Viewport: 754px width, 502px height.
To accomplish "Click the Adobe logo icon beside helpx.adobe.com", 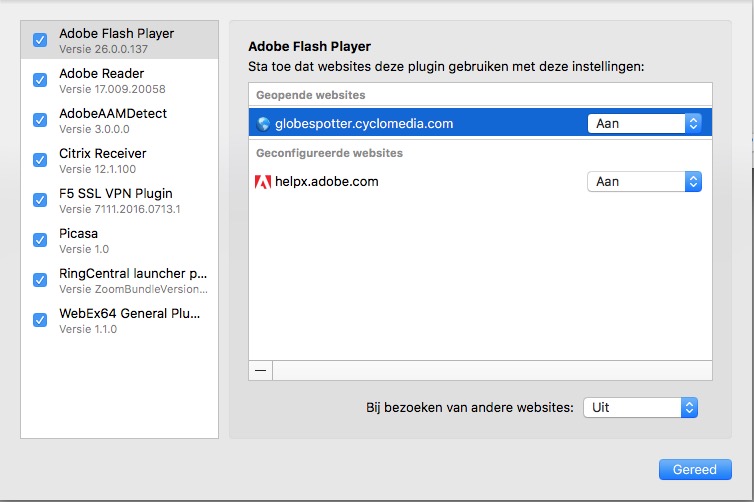I will click(x=263, y=182).
